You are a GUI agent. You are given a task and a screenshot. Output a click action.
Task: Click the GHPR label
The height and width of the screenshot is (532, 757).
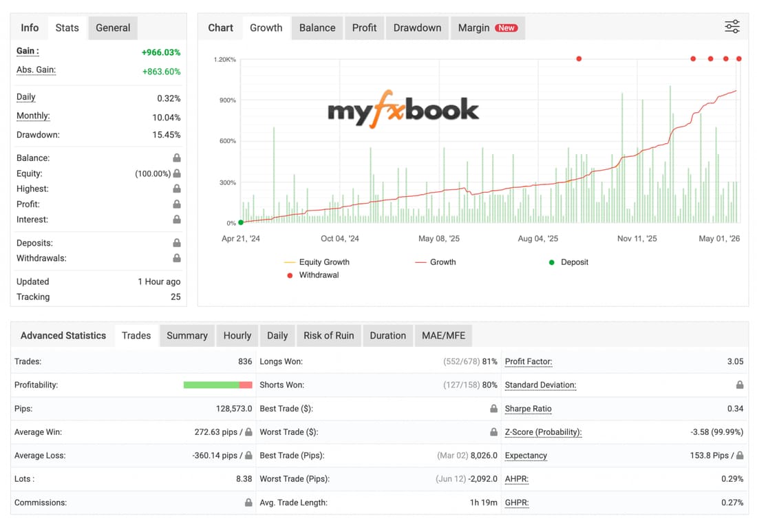(x=517, y=502)
